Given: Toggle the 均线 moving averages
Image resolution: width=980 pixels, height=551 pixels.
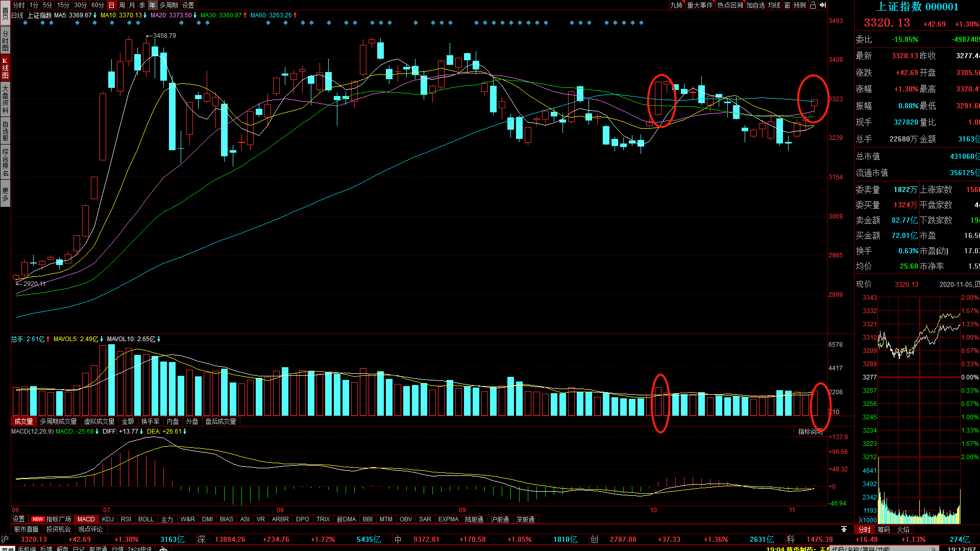Looking at the screenshot, I should click(x=774, y=5).
